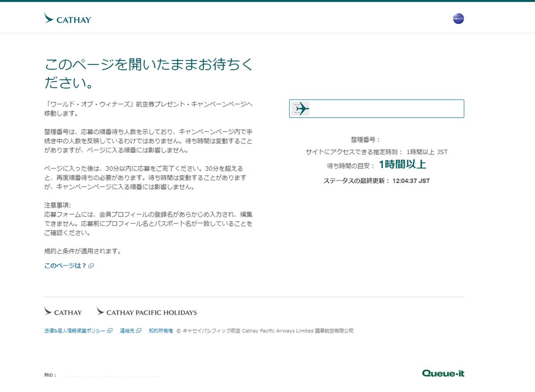
Task: Click the 規約と条件が適用されます text
Action: [83, 251]
